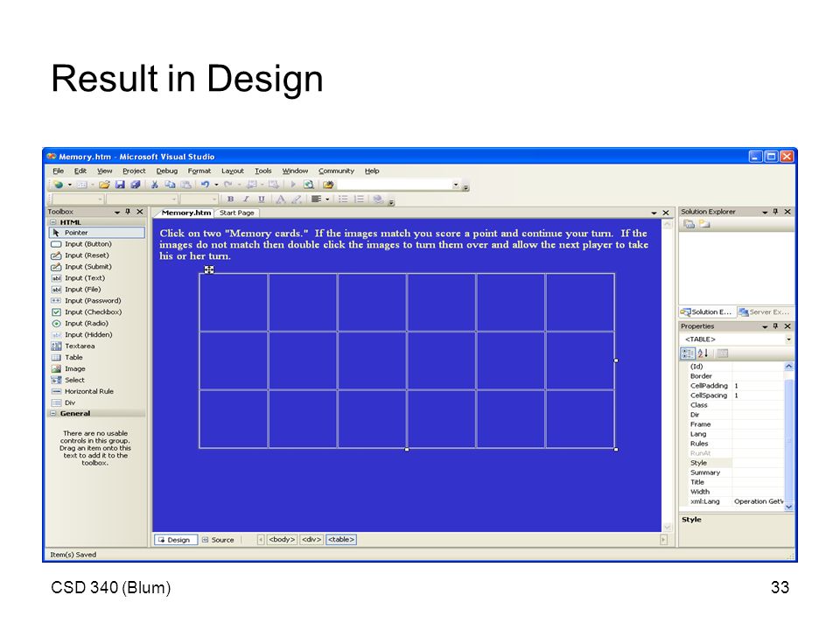Cut selection with the scissors icon
The width and height of the screenshot is (840, 630).
[x=154, y=185]
